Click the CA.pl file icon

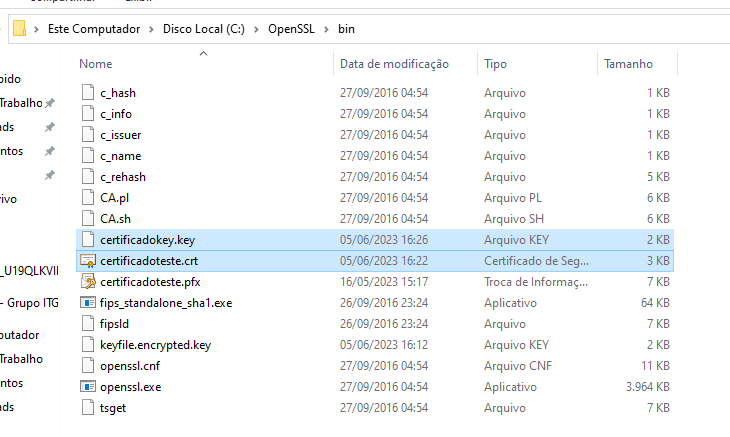click(88, 197)
